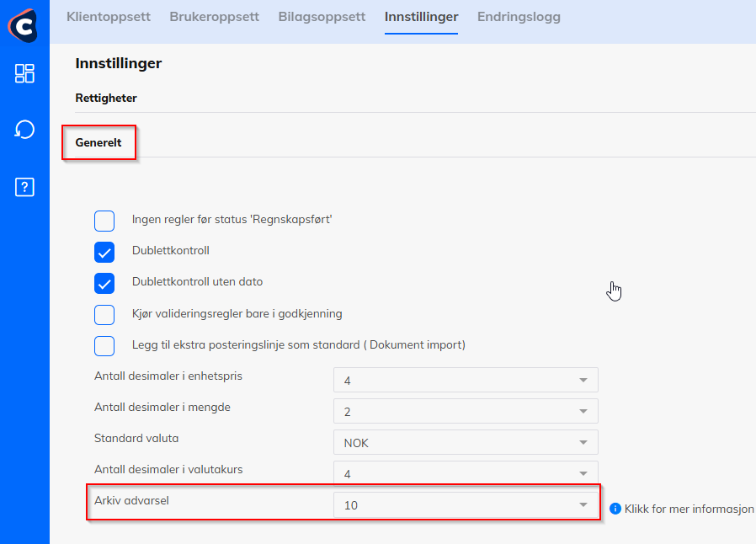Uncheck the Dublettkontroll checkbox

(x=104, y=252)
